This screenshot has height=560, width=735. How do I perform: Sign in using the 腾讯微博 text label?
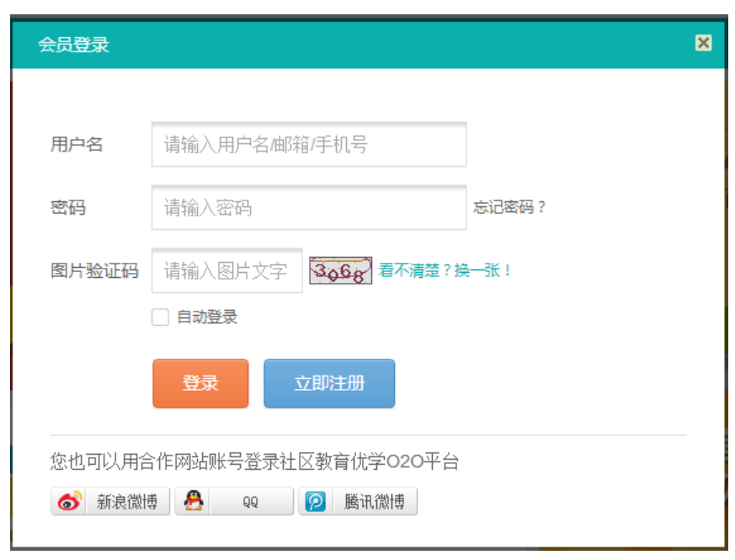click(374, 502)
